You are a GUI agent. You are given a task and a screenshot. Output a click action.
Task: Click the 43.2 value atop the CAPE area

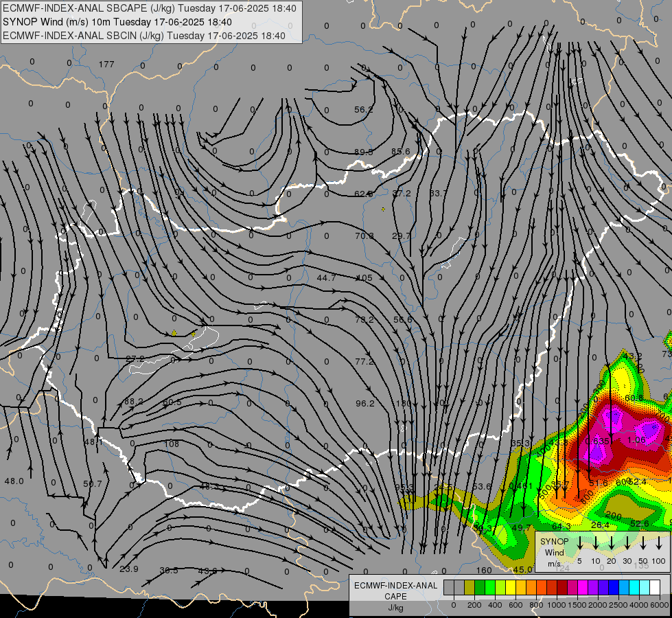pos(632,356)
